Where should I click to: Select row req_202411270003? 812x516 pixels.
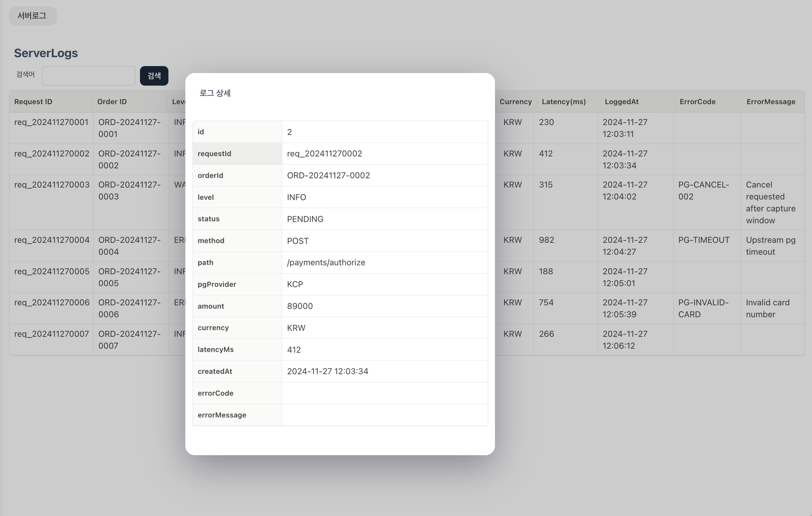click(x=52, y=185)
